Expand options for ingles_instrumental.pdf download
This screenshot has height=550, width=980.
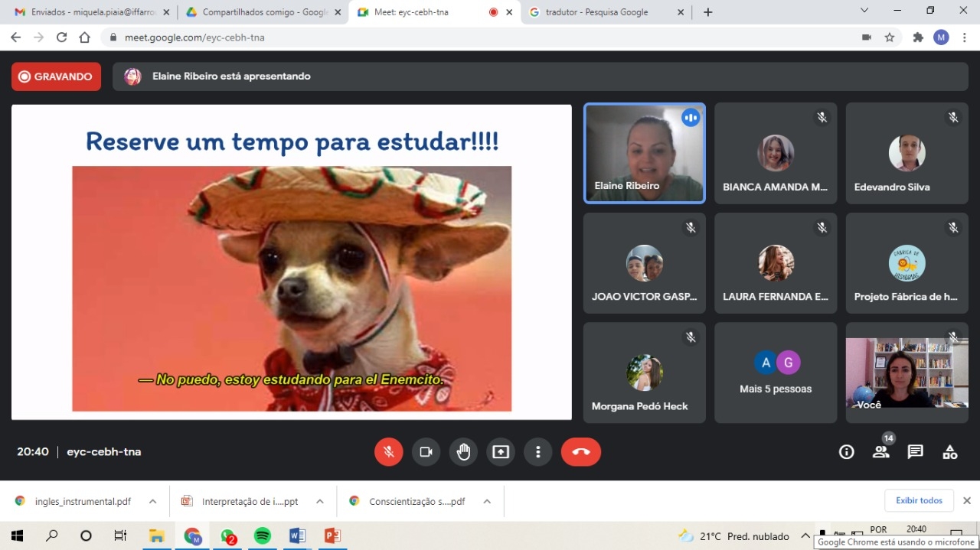(152, 502)
